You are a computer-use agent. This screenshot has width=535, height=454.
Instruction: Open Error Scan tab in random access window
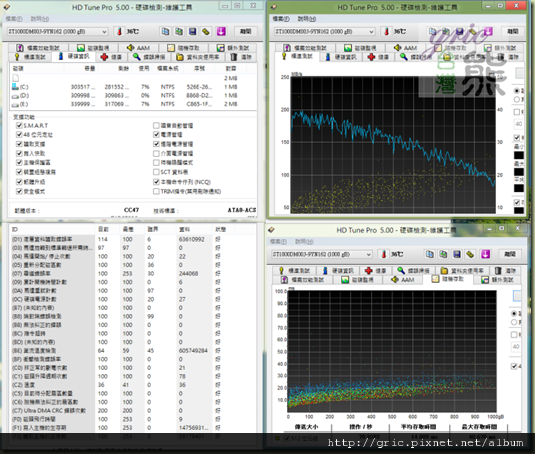tap(414, 270)
